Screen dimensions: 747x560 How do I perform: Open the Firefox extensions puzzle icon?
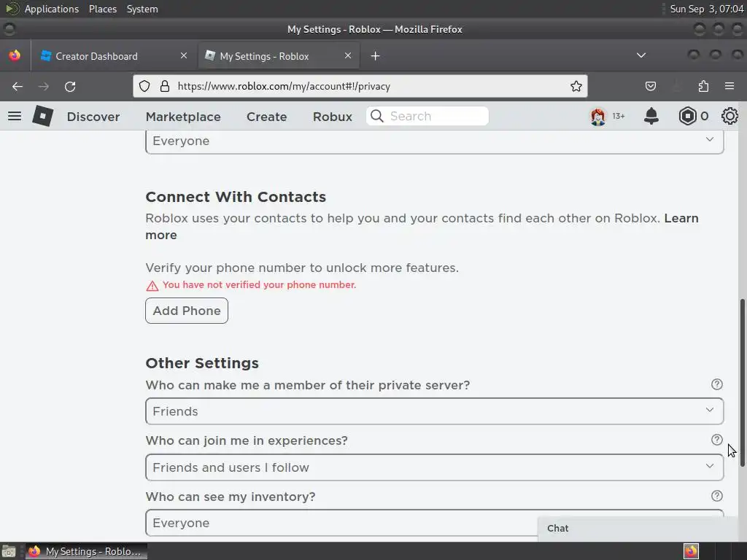(x=703, y=86)
